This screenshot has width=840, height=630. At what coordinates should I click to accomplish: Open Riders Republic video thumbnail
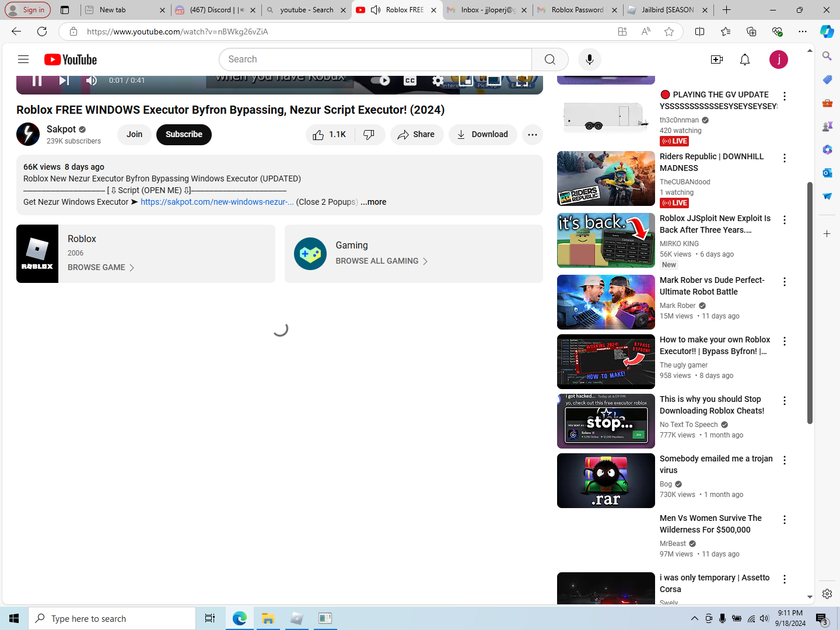pos(606,178)
